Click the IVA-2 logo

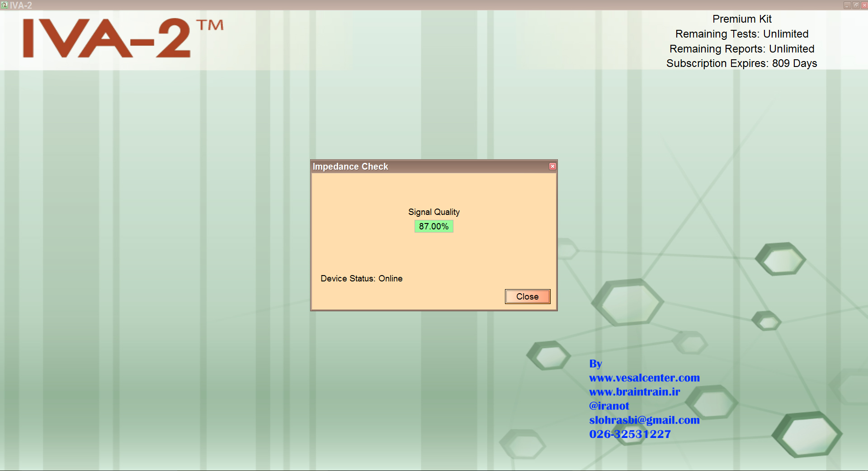pyautogui.click(x=123, y=38)
